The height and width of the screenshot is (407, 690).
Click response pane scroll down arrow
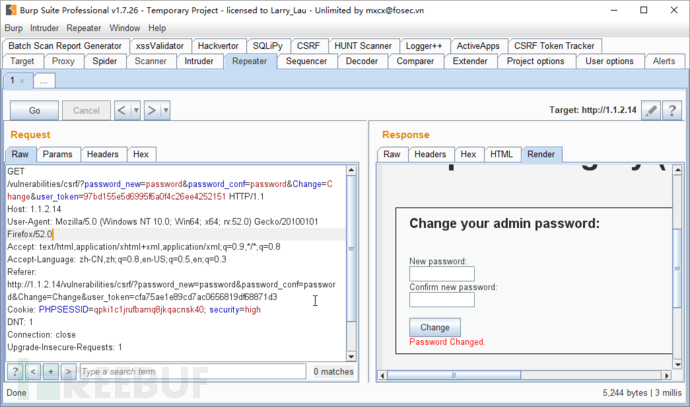tap(678, 364)
